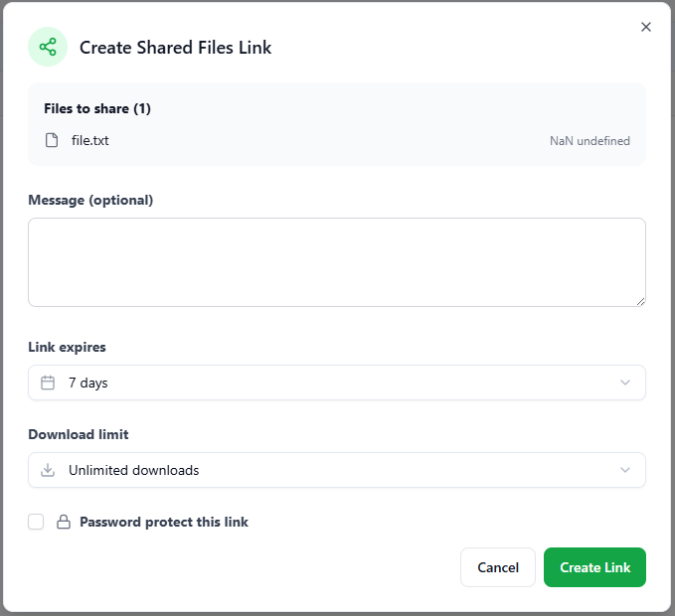675x616 pixels.
Task: Enable the Password protect this link checkbox
Action: click(x=36, y=522)
